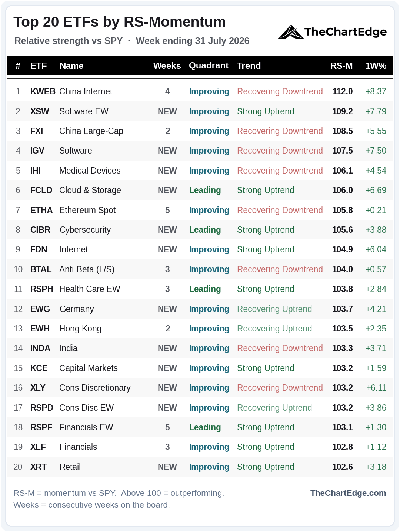
Task: Open the KWEB ticker row
Action: pos(200,91)
